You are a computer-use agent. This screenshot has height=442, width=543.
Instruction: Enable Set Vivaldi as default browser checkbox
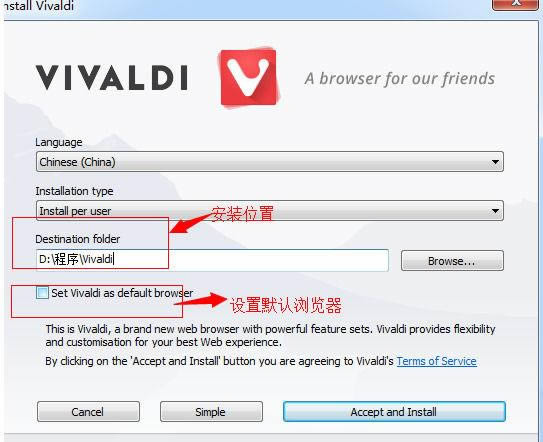click(x=42, y=293)
